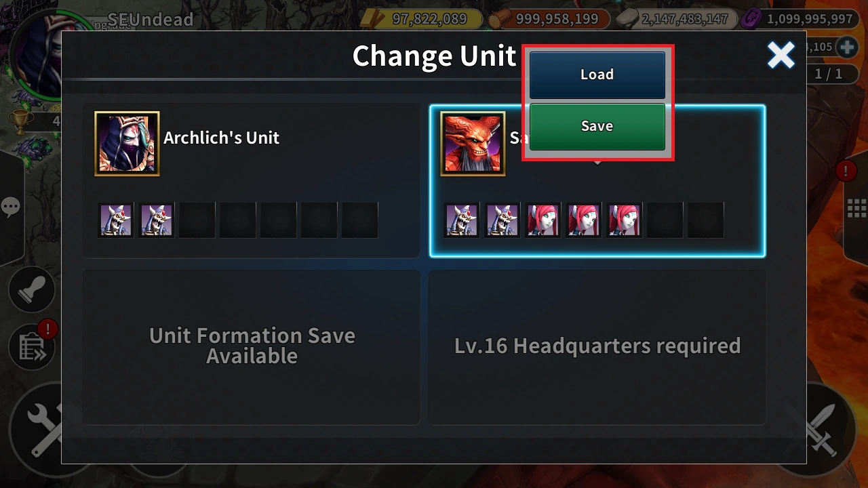Click the gold resource counter
Screen dimensions: 868x488
(x=422, y=19)
